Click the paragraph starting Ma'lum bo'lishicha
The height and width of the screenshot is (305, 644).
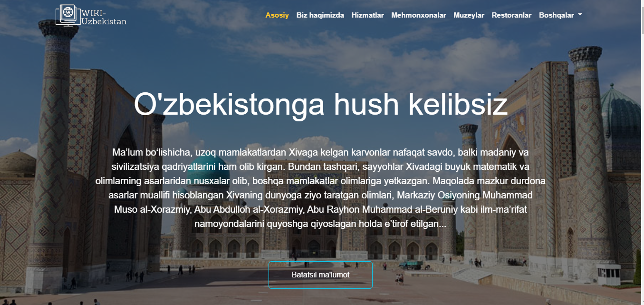pos(320,188)
